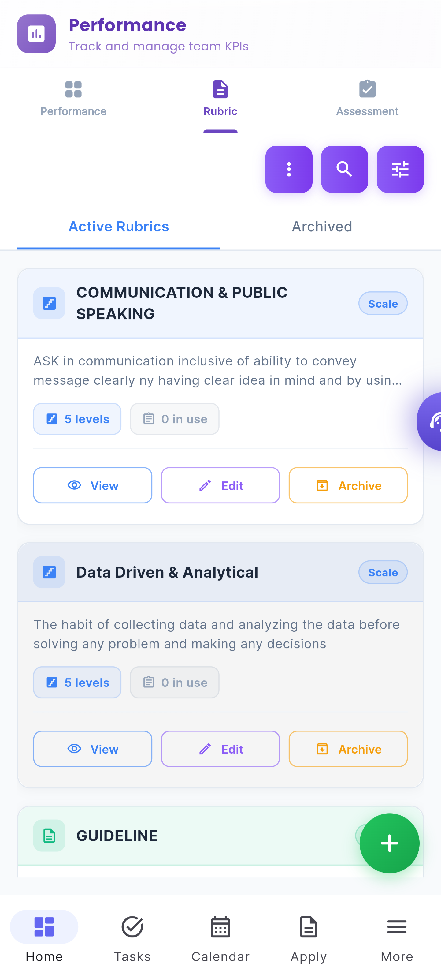The height and width of the screenshot is (980, 441).
Task: Archive the Communication & Public Speaking rubric
Action: point(348,485)
